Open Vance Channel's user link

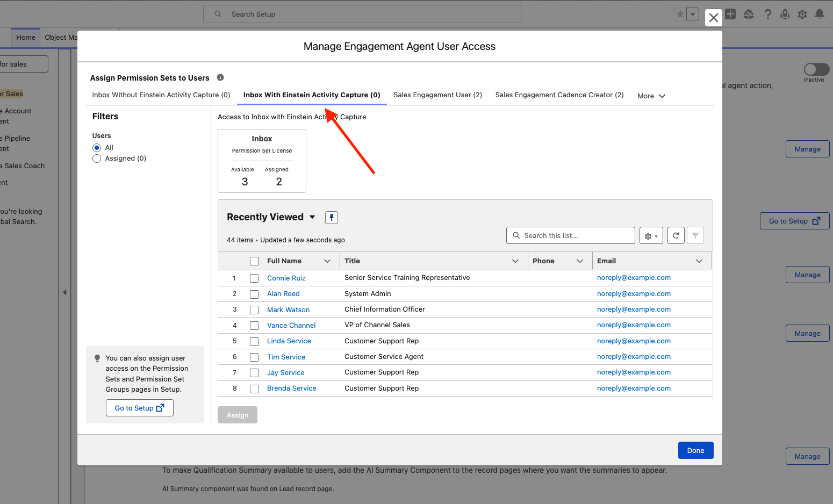click(291, 326)
